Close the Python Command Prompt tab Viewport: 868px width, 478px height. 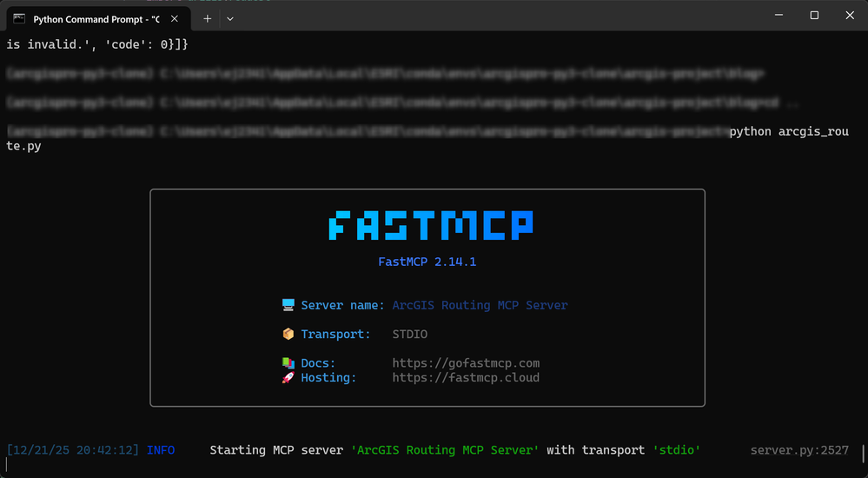(175, 19)
